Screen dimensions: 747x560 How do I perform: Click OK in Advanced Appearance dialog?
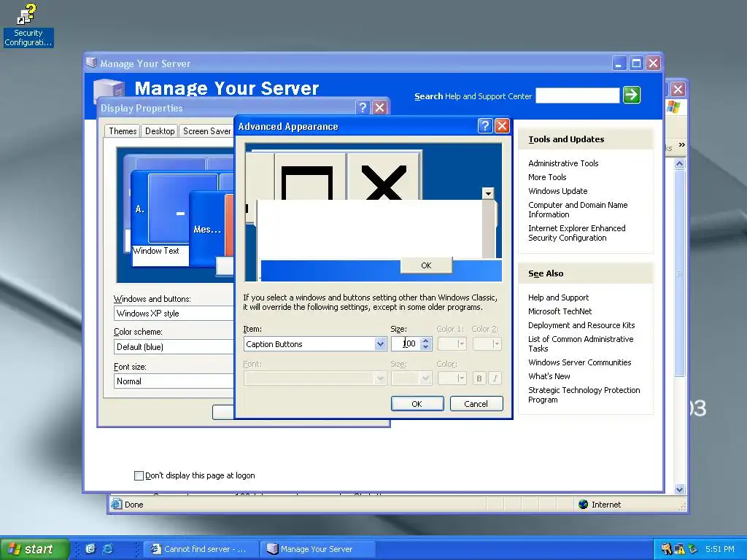417,404
